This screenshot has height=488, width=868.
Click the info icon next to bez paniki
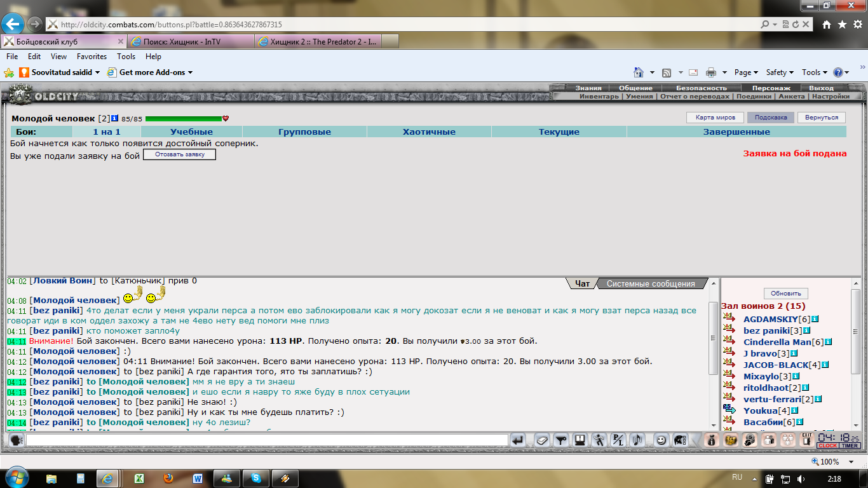pyautogui.click(x=807, y=330)
